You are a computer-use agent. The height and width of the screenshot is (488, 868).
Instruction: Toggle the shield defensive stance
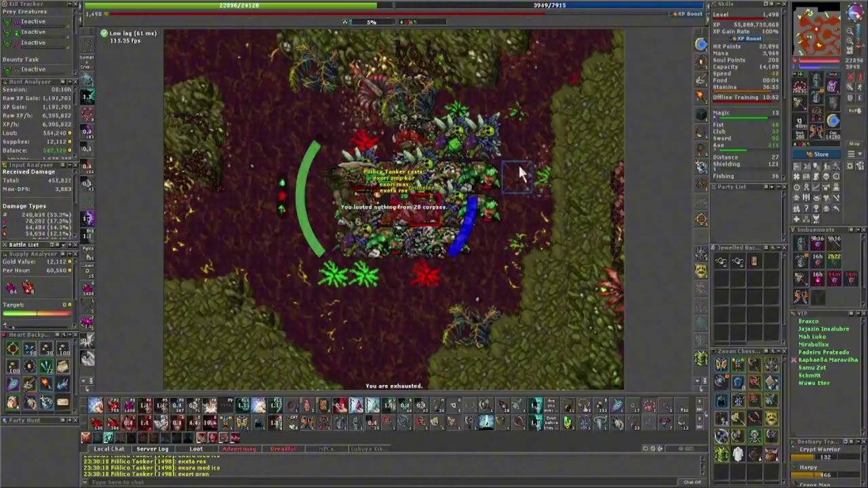850,98
